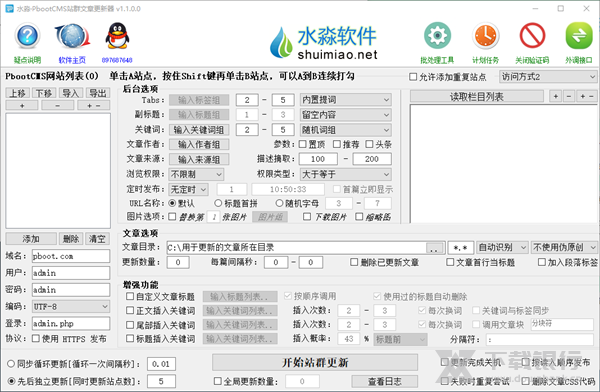
Task: Open the 随机词组 dropdown
Action: tap(346, 130)
